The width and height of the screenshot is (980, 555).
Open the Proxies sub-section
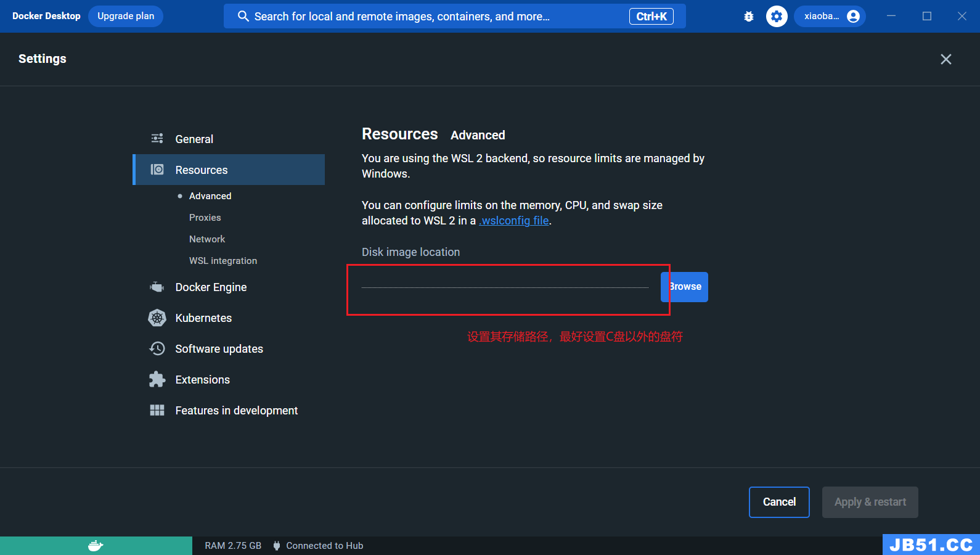pyautogui.click(x=205, y=218)
